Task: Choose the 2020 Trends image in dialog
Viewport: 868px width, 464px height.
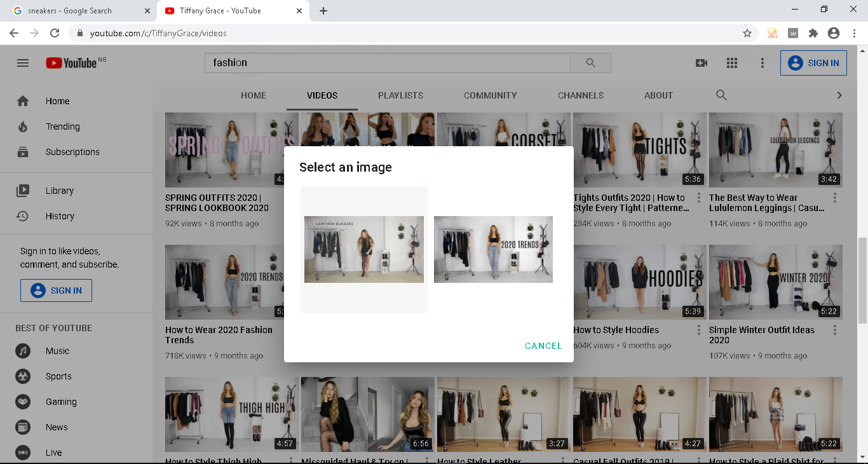Action: click(x=493, y=249)
